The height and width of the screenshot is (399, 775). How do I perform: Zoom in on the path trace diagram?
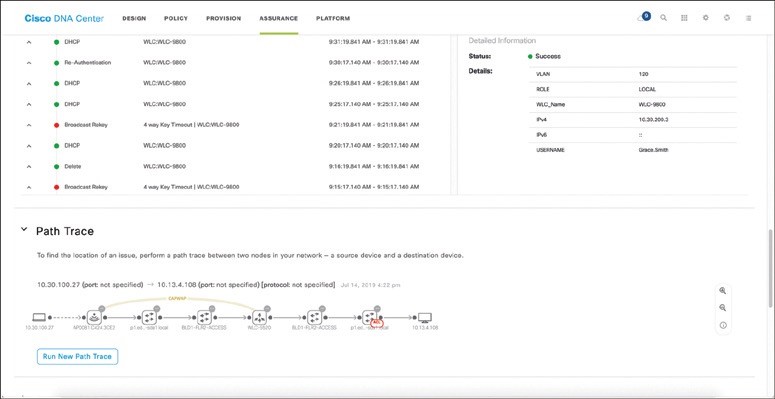point(723,291)
